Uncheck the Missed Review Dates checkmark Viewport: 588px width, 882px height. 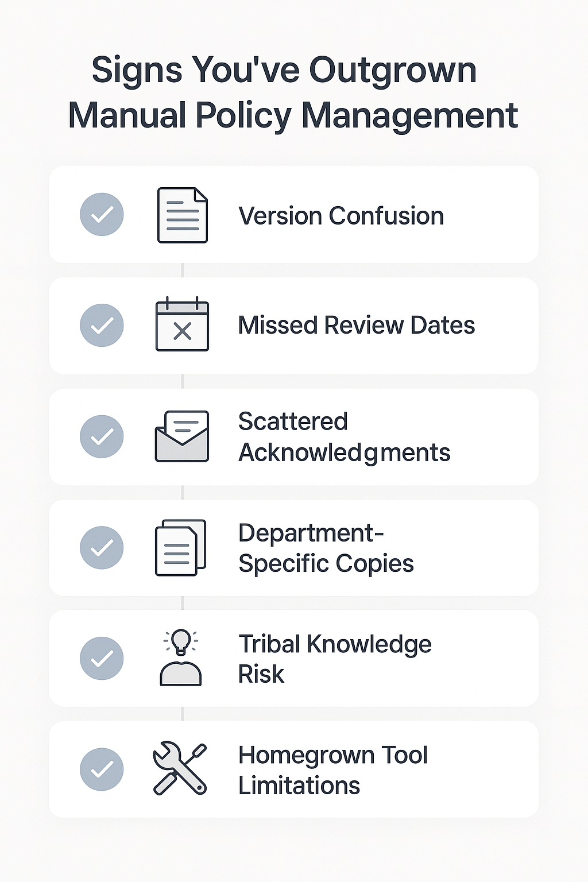[x=102, y=326]
